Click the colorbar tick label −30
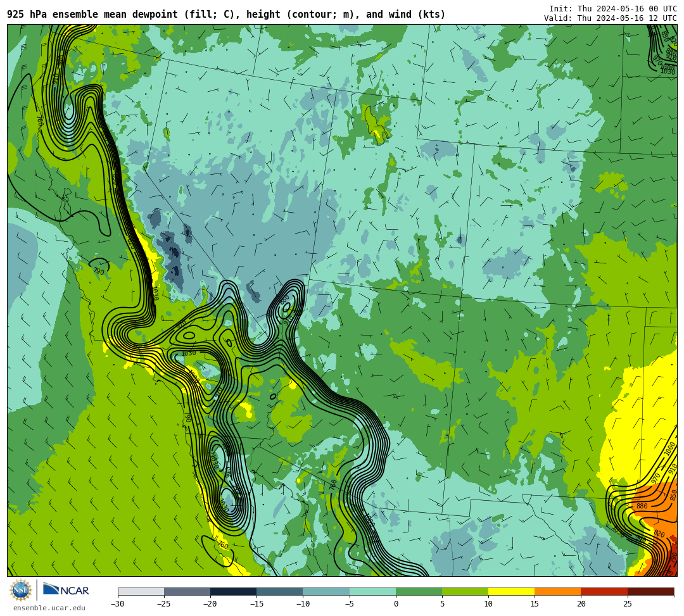 click(x=118, y=604)
